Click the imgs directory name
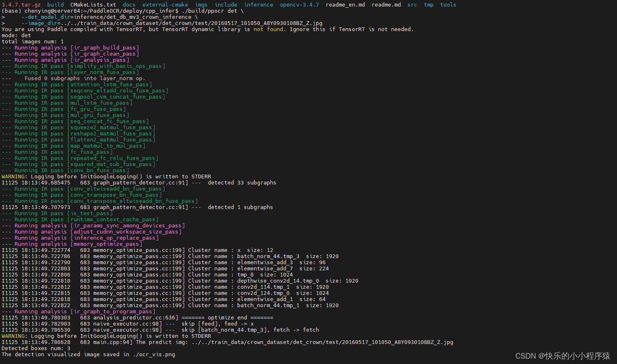617x364 pixels. (201, 5)
